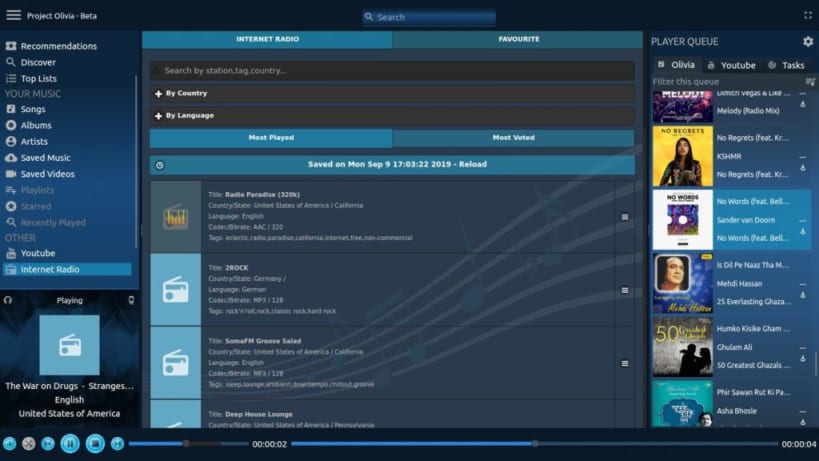Click the Mehdi Hassan album cover in queue
This screenshot has height=461, width=819.
pyautogui.click(x=683, y=283)
